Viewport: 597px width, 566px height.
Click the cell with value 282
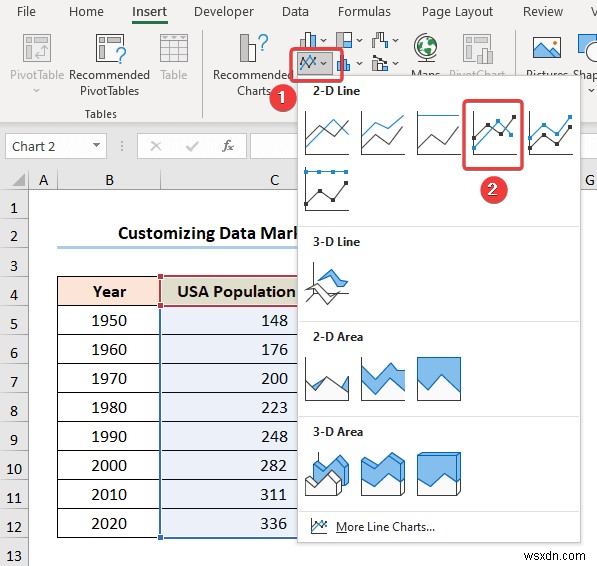click(x=230, y=466)
